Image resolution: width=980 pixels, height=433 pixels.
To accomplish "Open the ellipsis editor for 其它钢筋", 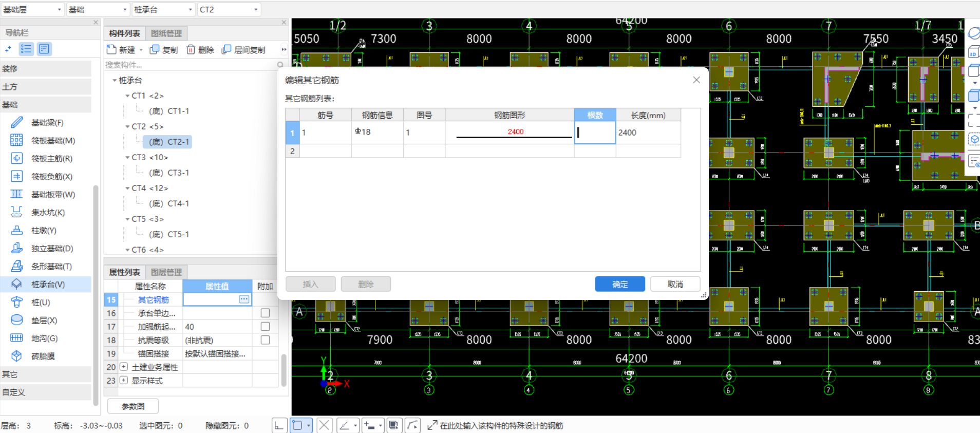I will click(244, 299).
